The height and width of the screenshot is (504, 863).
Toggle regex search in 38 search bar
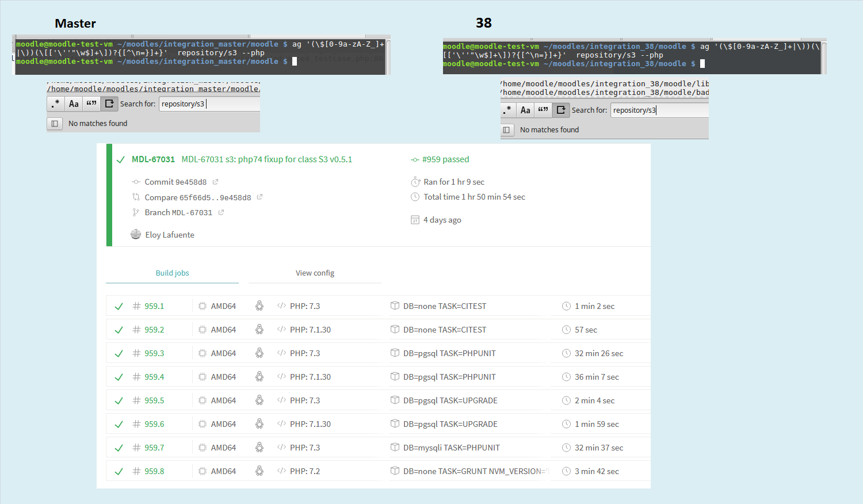pos(507,110)
